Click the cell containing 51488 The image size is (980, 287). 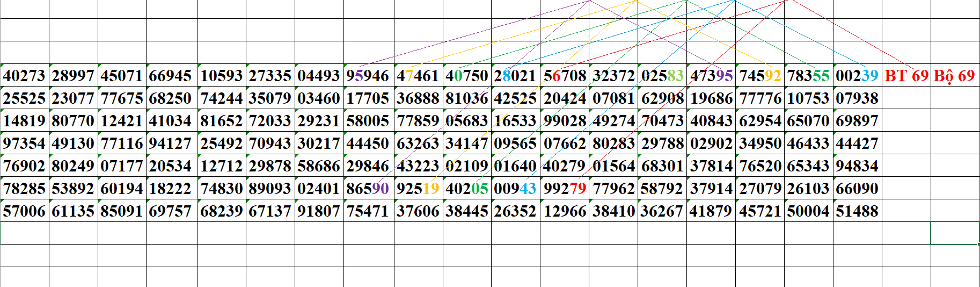(857, 211)
